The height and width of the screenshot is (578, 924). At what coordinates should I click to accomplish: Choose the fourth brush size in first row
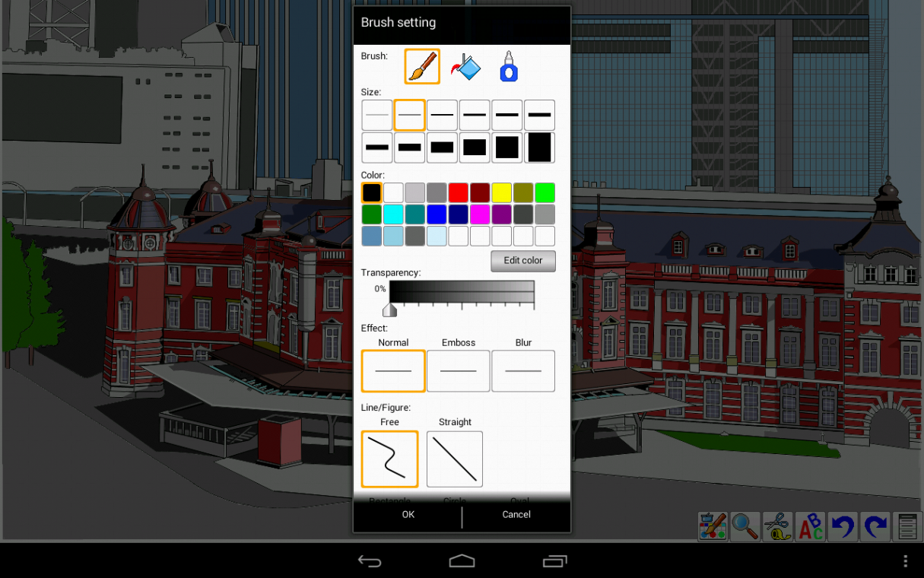point(475,115)
